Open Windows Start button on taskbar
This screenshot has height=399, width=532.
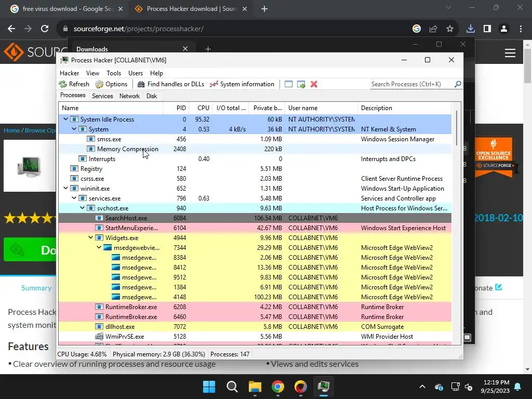tap(209, 387)
